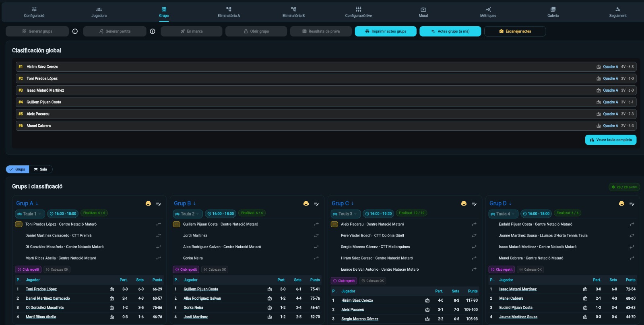Viewport: 644px width, 325px height.
Task: Click the Cabezas OK chip in Grup D
Action: [x=530, y=269]
